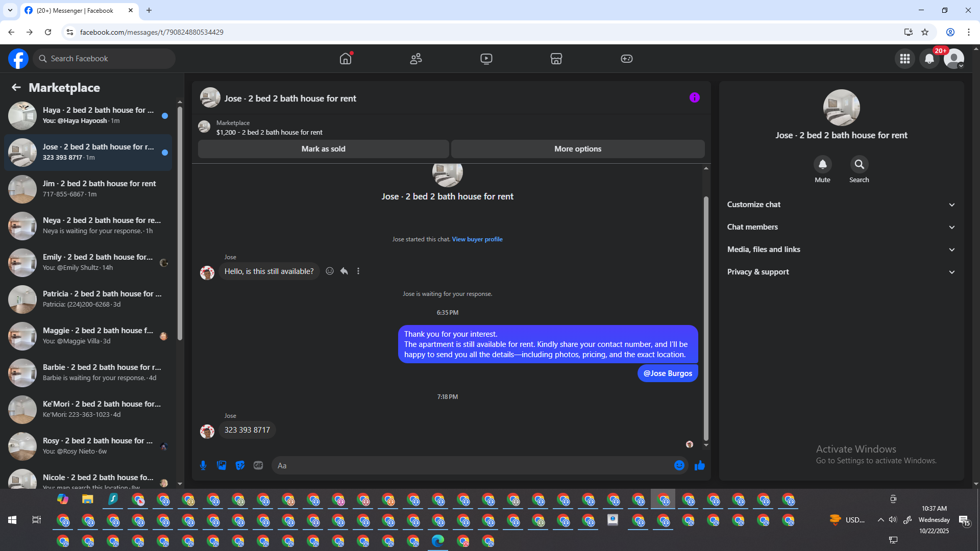
Task: Open emoji picker in message box
Action: click(679, 465)
